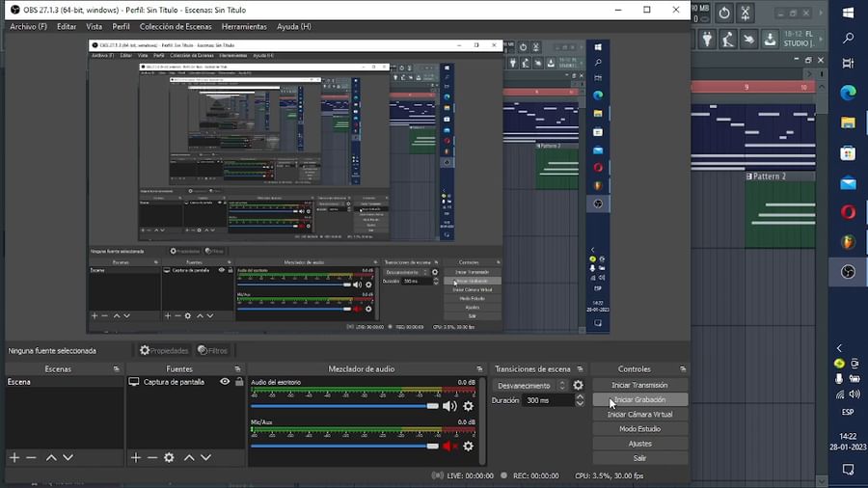Screen dimensions: 868x488
Task: Open source Filtros
Action: (x=212, y=350)
